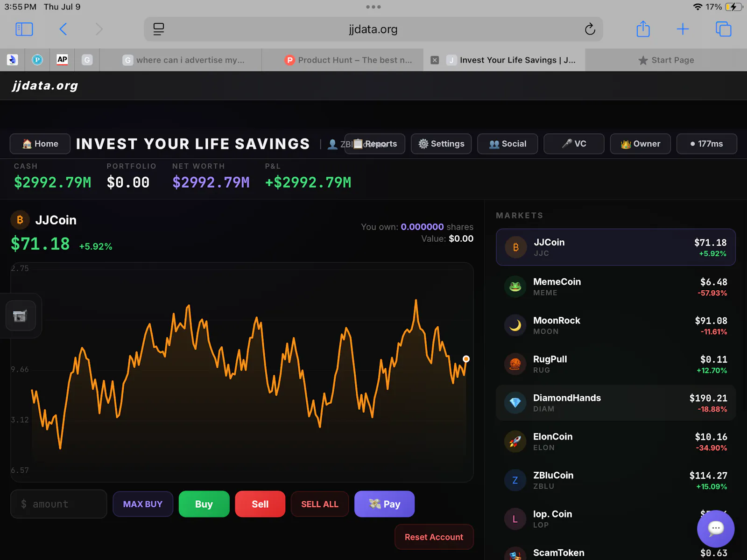Click the net worth $2992.79M value
Viewport: 747px width, 560px height.
(211, 182)
